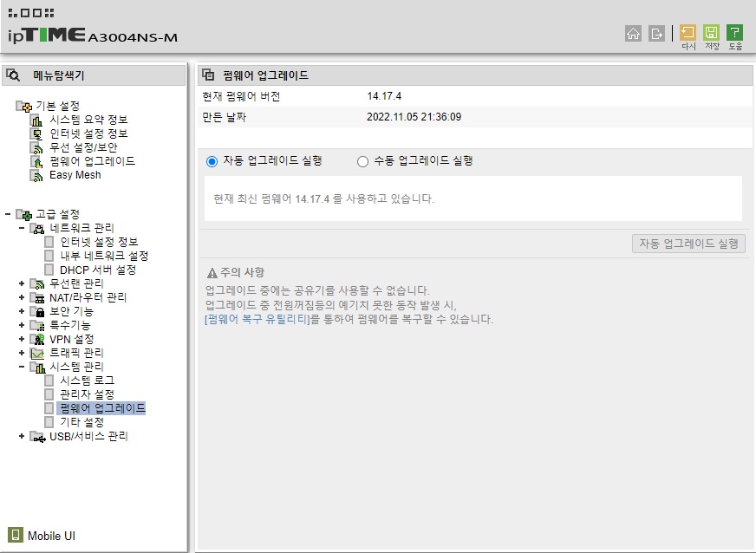This screenshot has width=756, height=553.
Task: Collapse the 시스템 관리 tree node
Action: tap(21, 367)
